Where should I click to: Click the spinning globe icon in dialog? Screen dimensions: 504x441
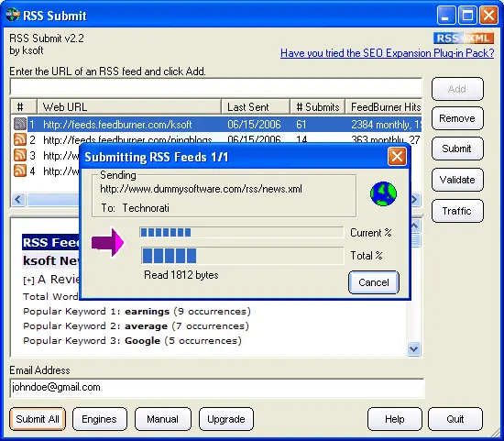tap(383, 193)
